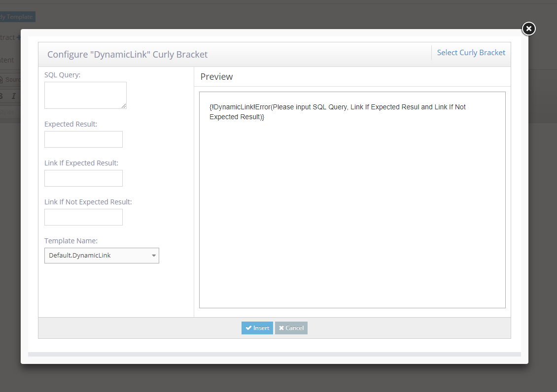
Task: Close the dialog with the X icon
Action: pos(528,29)
